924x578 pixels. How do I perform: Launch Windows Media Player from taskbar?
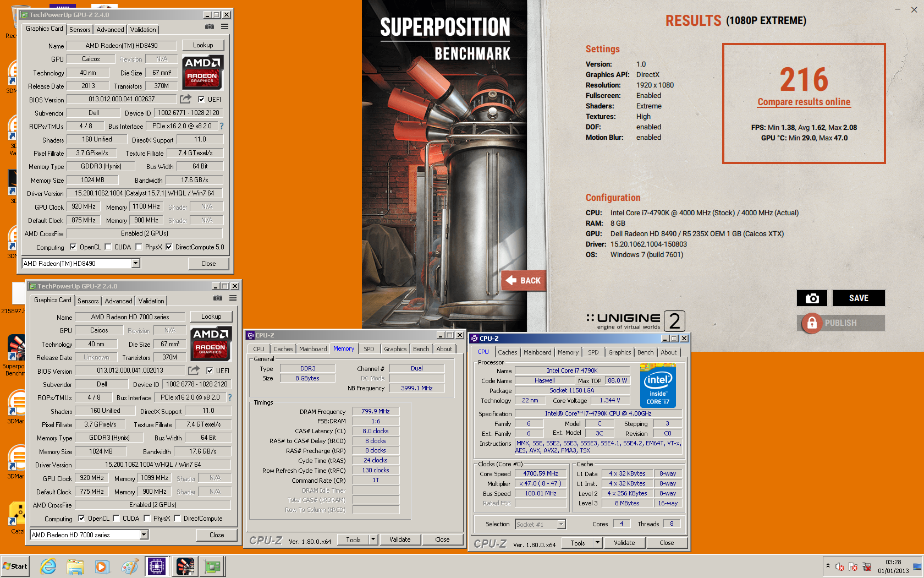pyautogui.click(x=102, y=566)
